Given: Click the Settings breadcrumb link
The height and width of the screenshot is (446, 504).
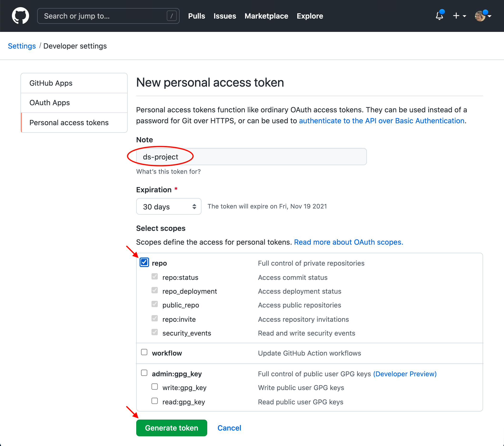Looking at the screenshot, I should 22,46.
